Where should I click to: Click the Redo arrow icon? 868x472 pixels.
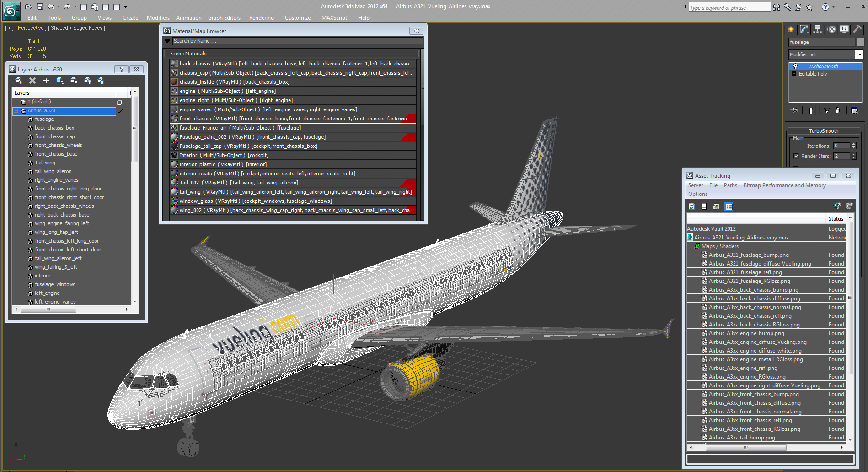[x=66, y=6]
